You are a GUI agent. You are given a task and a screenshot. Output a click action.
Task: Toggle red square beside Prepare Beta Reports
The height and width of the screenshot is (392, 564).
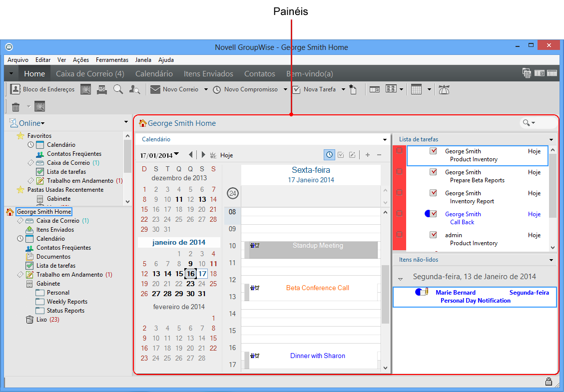[x=399, y=172]
